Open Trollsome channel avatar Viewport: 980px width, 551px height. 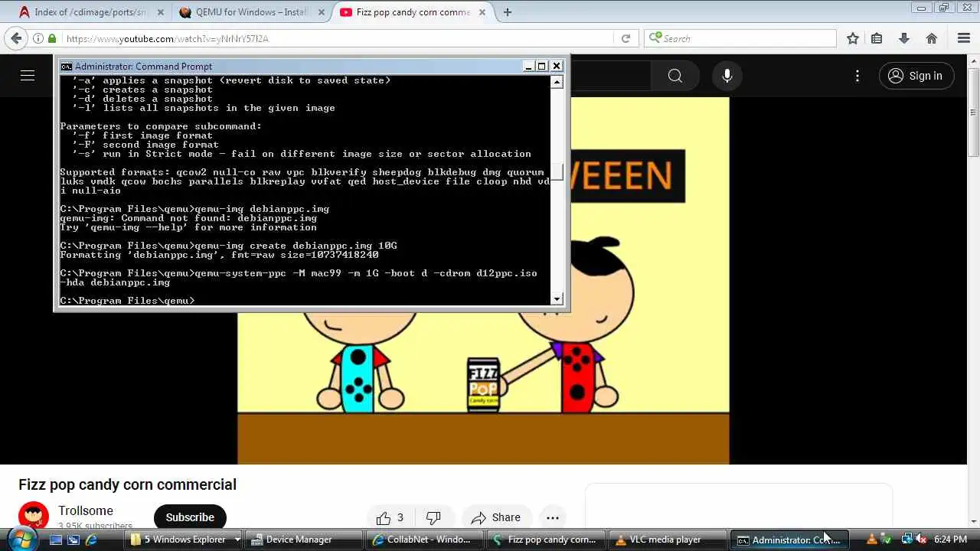point(34,517)
